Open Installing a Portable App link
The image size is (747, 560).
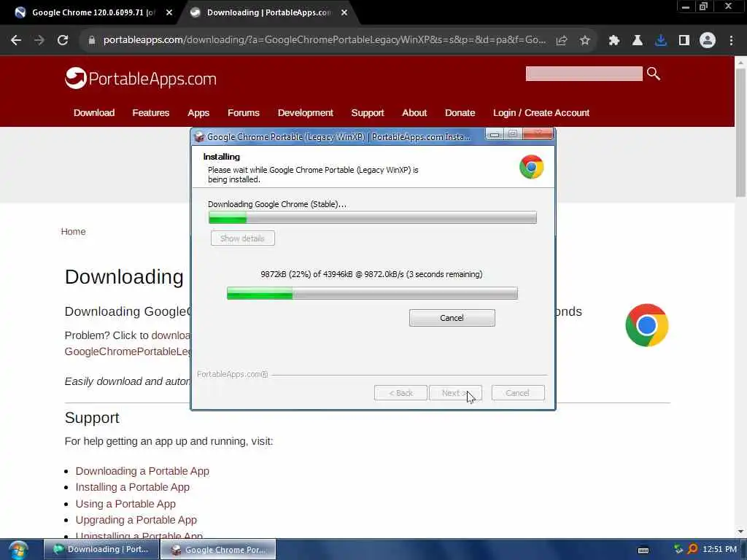[133, 487]
